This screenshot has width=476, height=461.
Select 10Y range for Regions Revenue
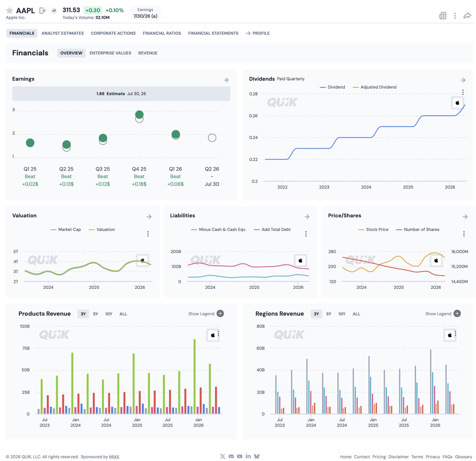coord(342,314)
